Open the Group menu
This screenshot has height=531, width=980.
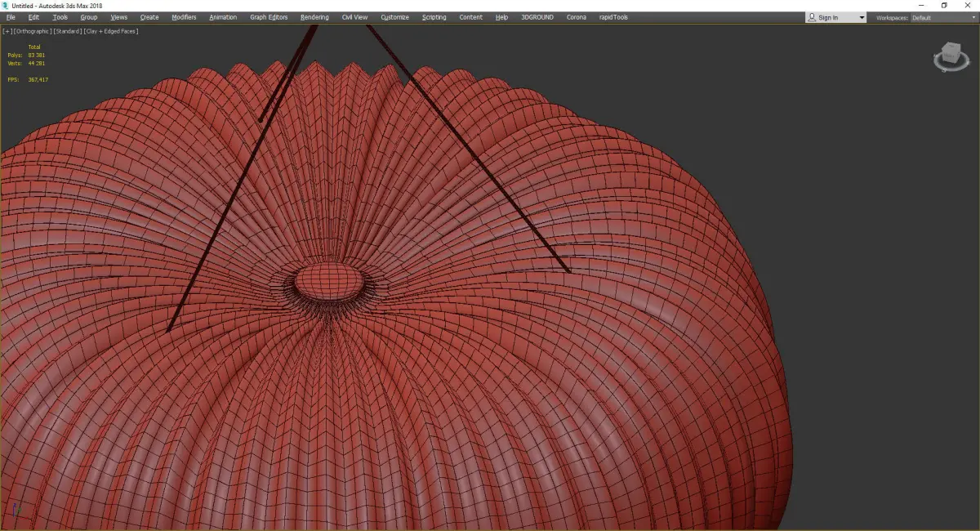click(x=88, y=17)
